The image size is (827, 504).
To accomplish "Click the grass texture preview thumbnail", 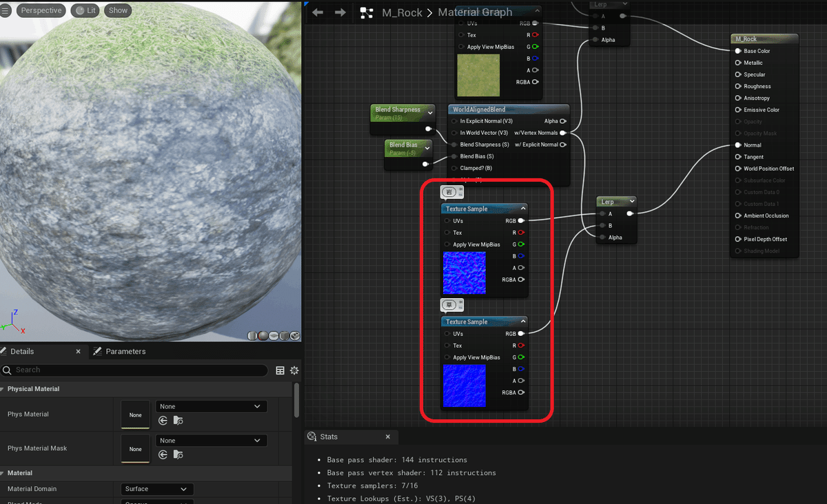I will pyautogui.click(x=480, y=76).
